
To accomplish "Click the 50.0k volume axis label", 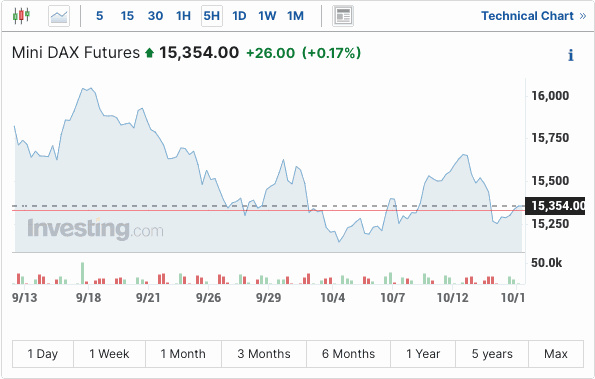I will pos(546,263).
